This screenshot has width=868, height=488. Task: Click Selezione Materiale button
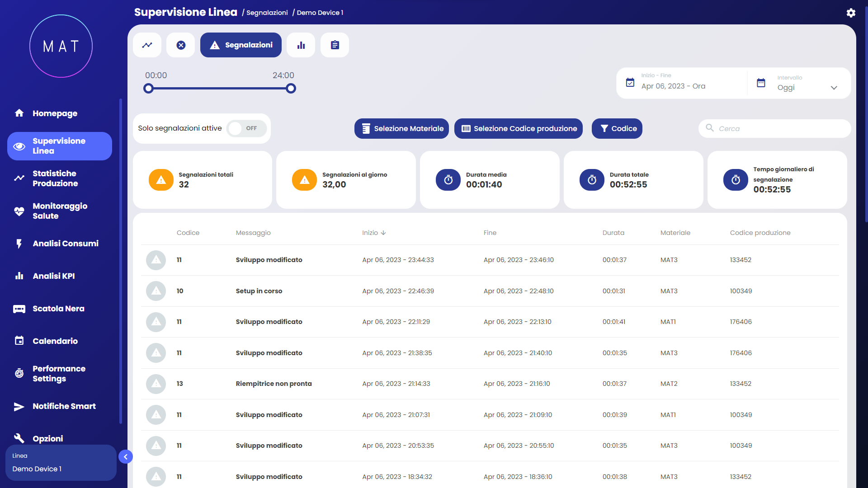point(401,129)
